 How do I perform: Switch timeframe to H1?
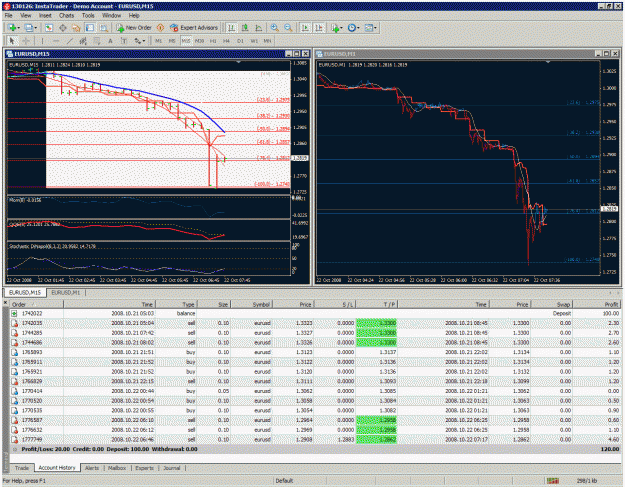(213, 41)
